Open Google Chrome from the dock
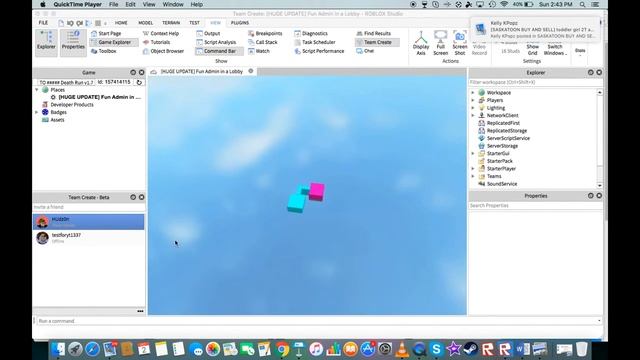 [282, 349]
